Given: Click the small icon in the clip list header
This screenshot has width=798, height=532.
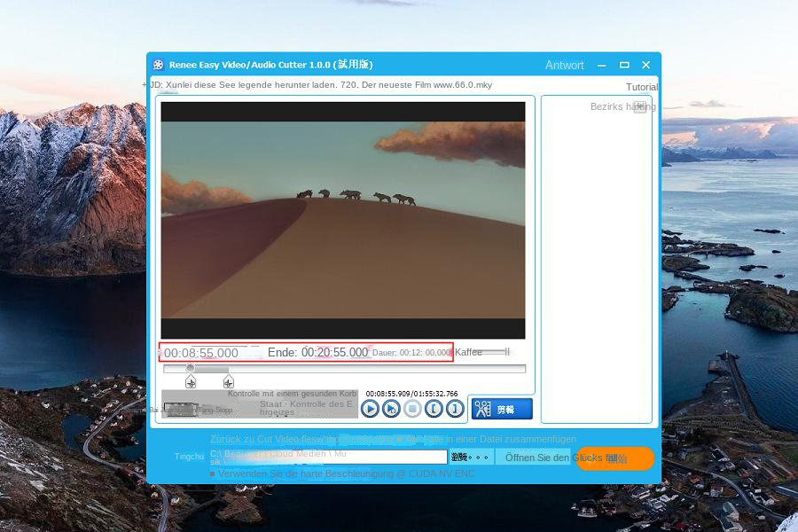Looking at the screenshot, I should pyautogui.click(x=639, y=107).
